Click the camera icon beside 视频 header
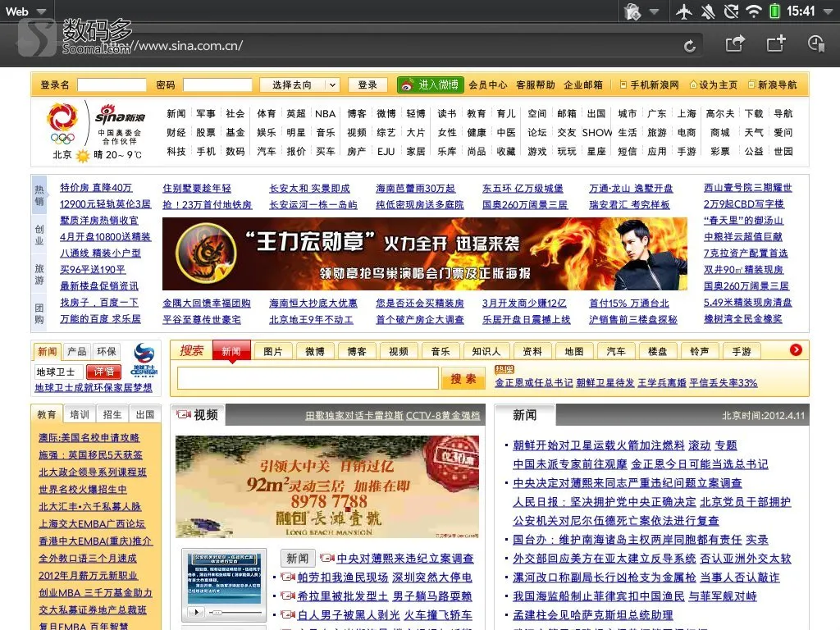The height and width of the screenshot is (630, 840). click(x=184, y=414)
